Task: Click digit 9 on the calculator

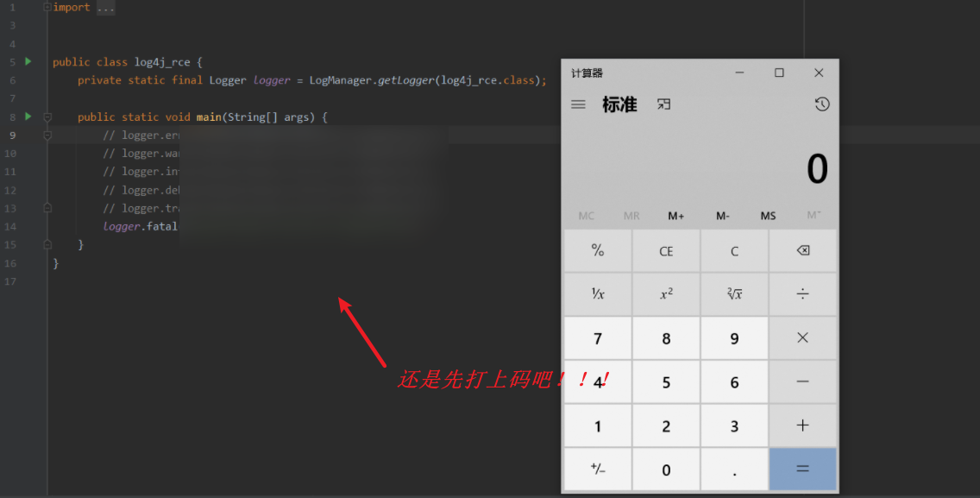Action: click(x=734, y=337)
